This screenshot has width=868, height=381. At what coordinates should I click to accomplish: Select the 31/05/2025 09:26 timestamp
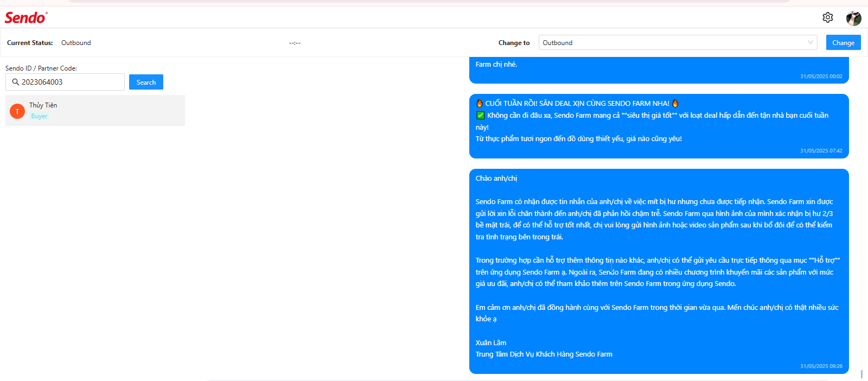821,366
